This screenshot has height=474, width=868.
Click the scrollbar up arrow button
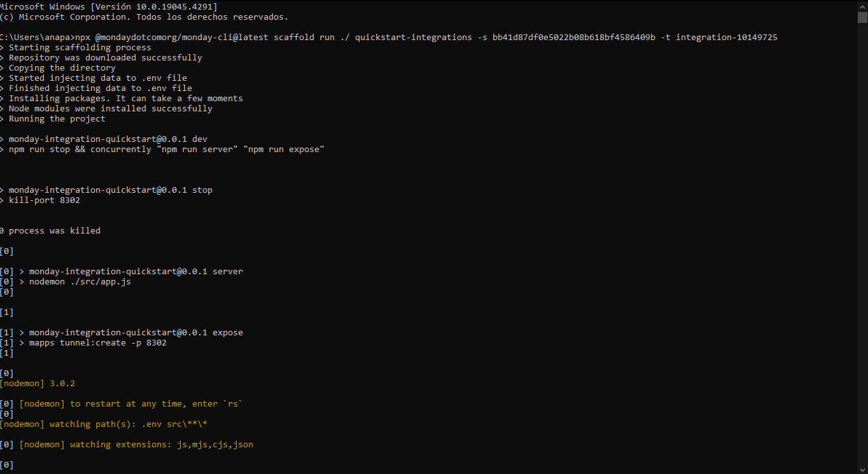tap(862, 5)
